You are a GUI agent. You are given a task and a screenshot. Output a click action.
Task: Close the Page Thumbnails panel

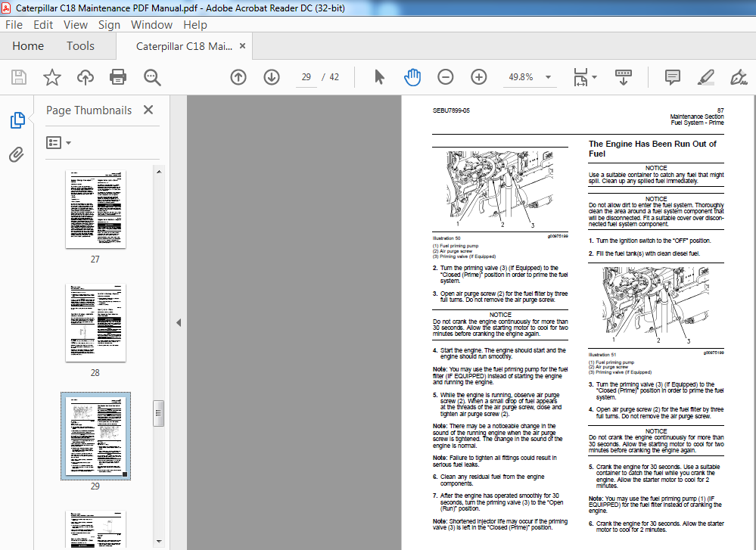tap(148, 110)
